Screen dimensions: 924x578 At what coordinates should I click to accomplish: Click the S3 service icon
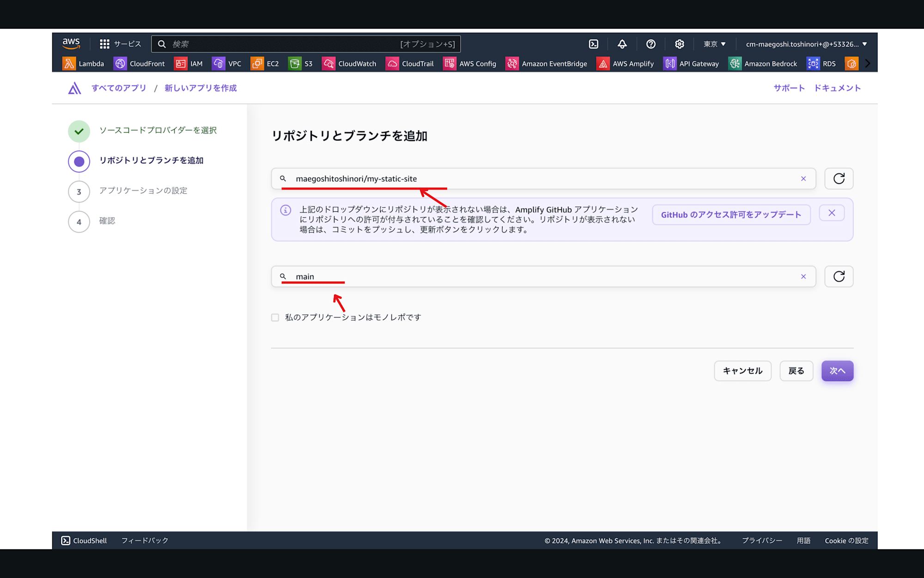pyautogui.click(x=293, y=62)
